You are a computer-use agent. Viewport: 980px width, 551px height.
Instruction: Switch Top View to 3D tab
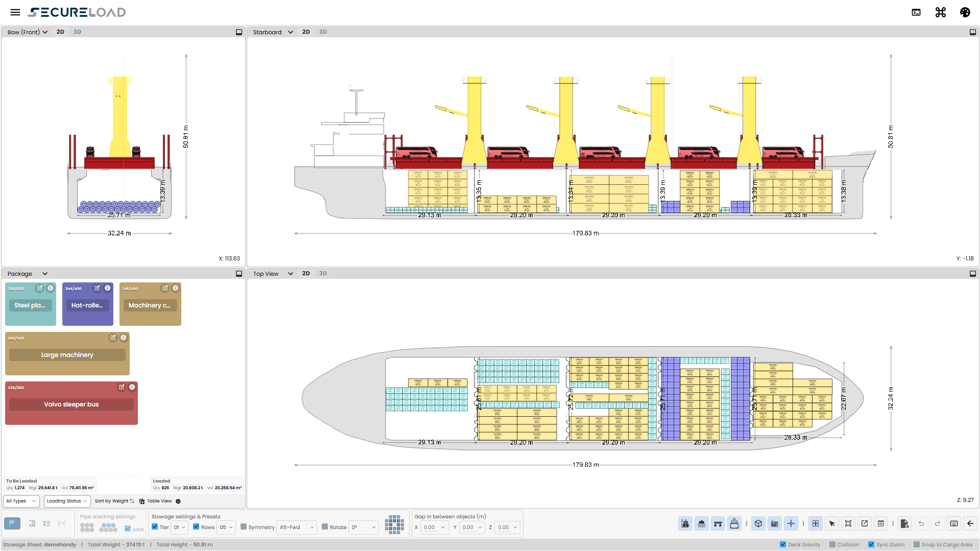[x=323, y=273]
